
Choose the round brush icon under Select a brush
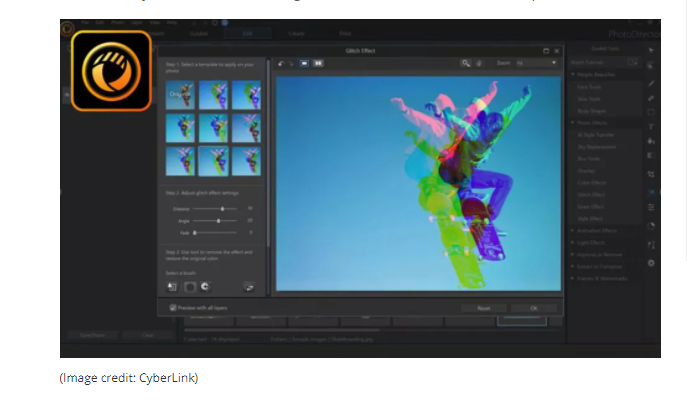(189, 286)
